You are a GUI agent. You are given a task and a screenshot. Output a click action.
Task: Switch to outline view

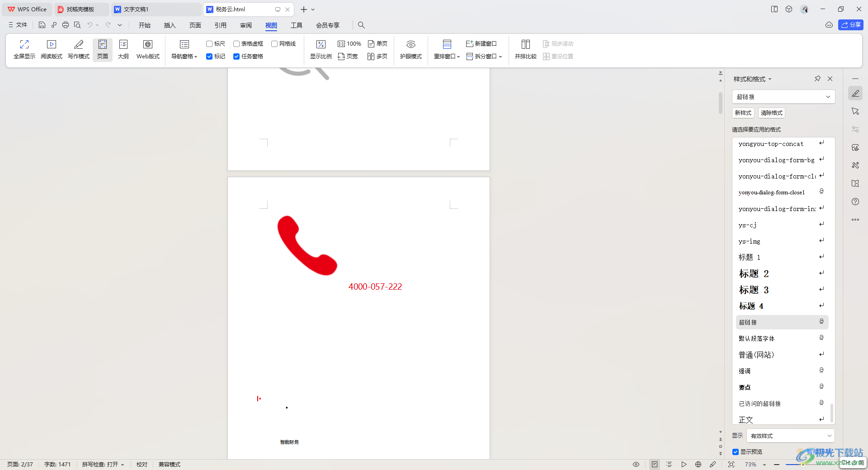[x=123, y=50]
